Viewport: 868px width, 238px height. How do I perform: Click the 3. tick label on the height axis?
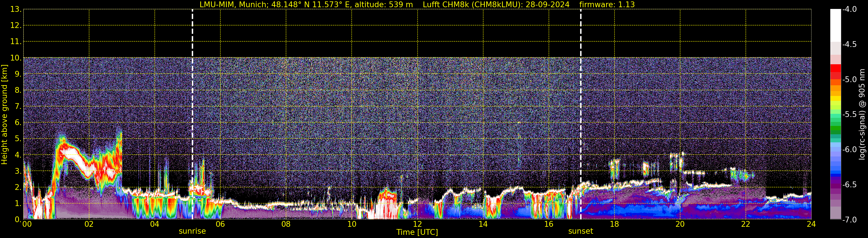click(18, 171)
